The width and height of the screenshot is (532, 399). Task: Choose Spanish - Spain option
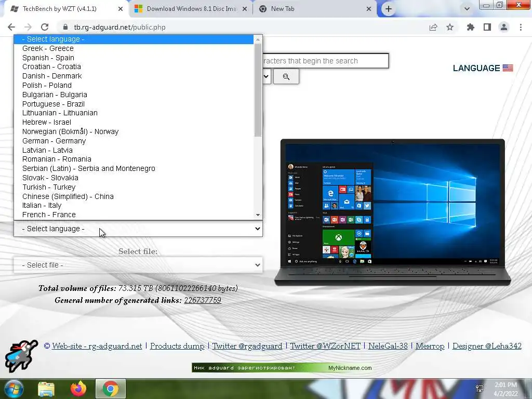click(134, 58)
